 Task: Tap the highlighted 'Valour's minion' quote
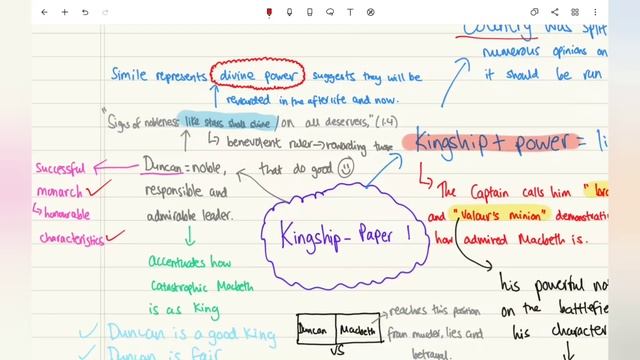[500, 214]
